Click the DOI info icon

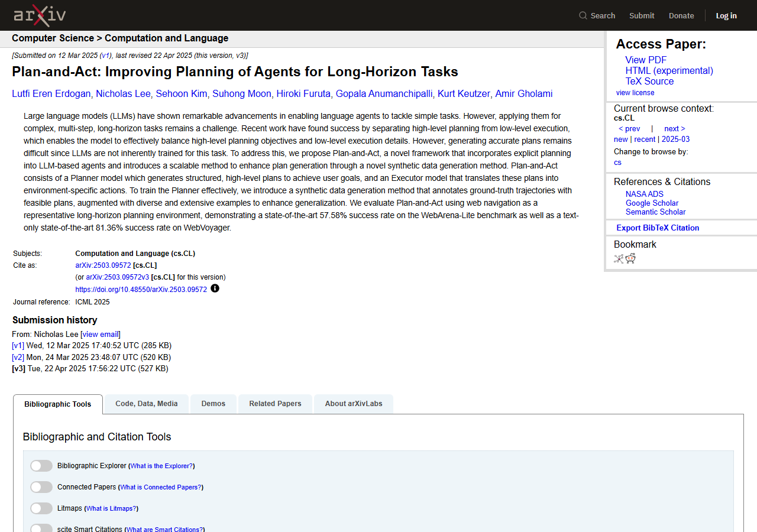click(215, 288)
